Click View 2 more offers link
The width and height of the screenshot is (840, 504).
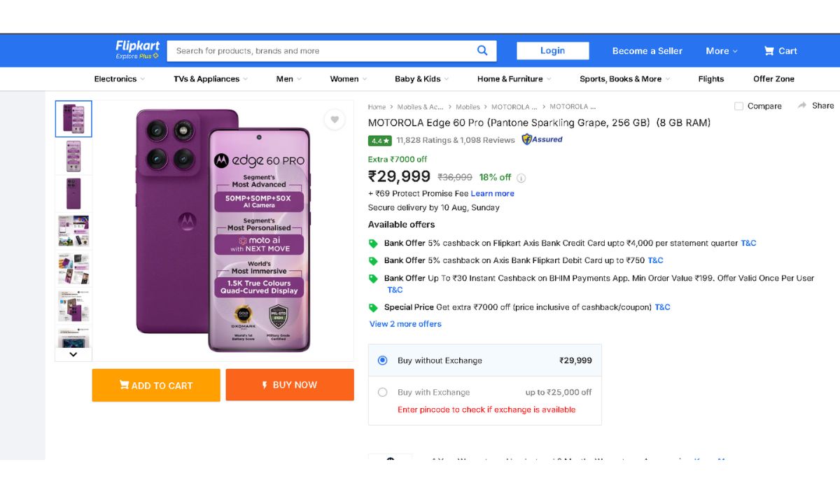[x=405, y=324]
